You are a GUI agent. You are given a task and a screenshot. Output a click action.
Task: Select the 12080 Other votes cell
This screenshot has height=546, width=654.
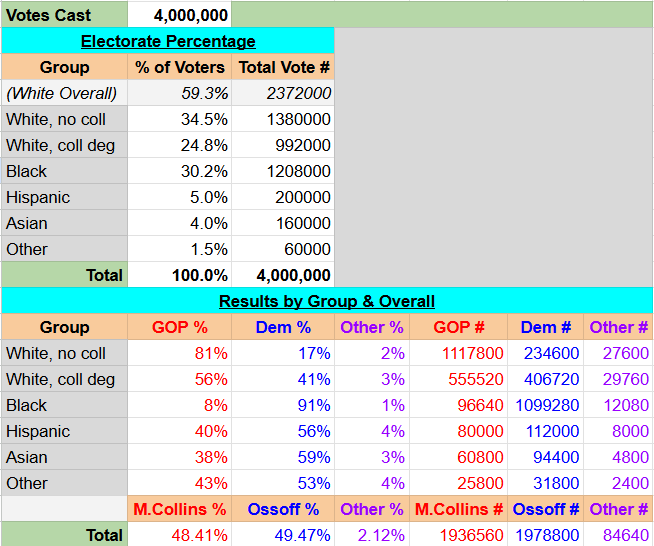click(618, 405)
